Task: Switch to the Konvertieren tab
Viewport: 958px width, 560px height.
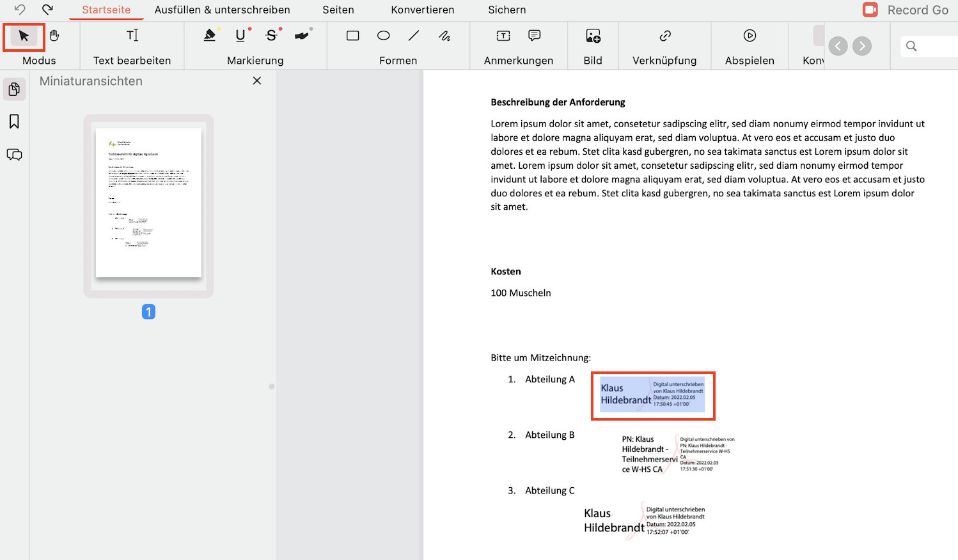Action: (x=423, y=10)
